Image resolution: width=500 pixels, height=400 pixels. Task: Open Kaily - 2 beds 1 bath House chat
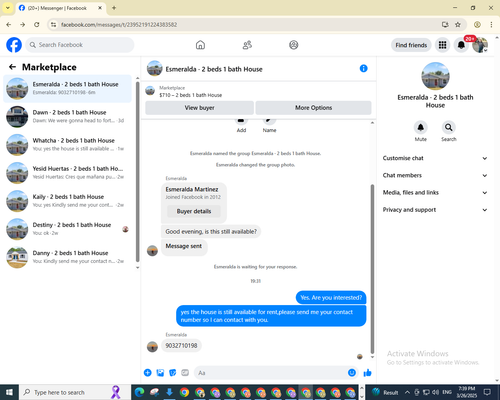click(68, 201)
